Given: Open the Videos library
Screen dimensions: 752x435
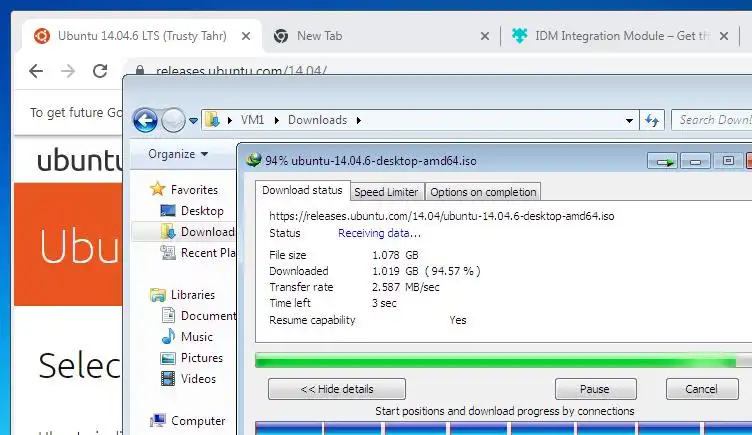Looking at the screenshot, I should (188, 379).
